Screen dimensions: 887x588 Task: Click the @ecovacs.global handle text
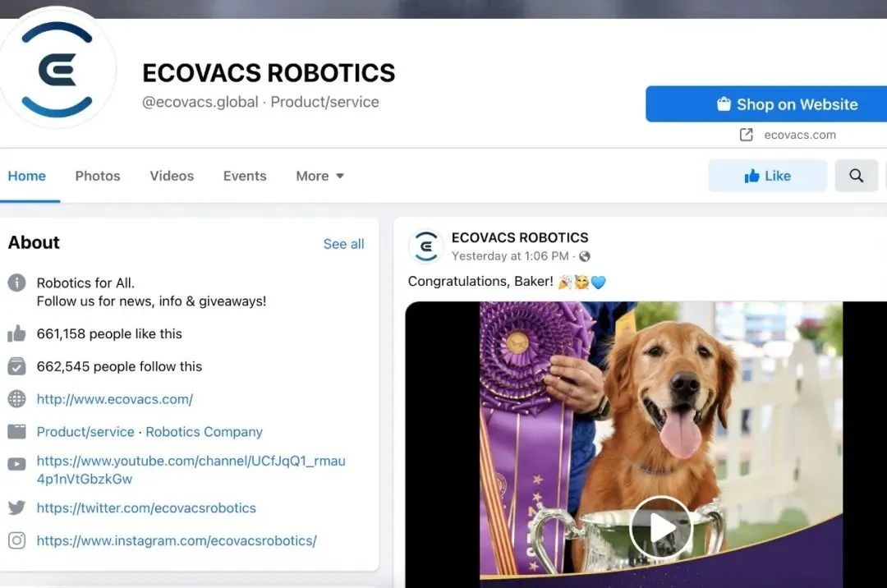200,102
